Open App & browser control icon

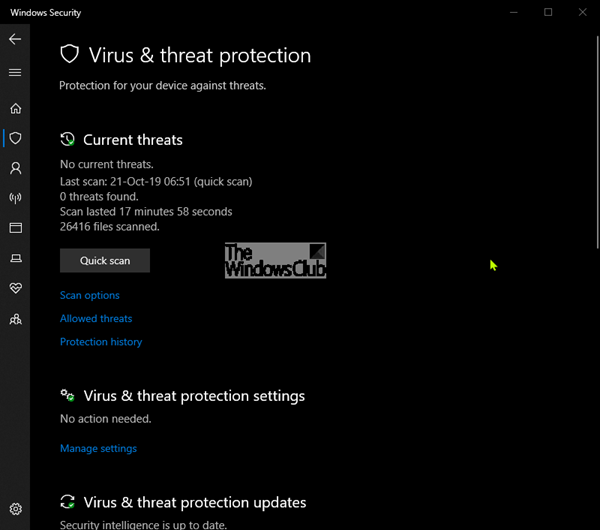[15, 228]
